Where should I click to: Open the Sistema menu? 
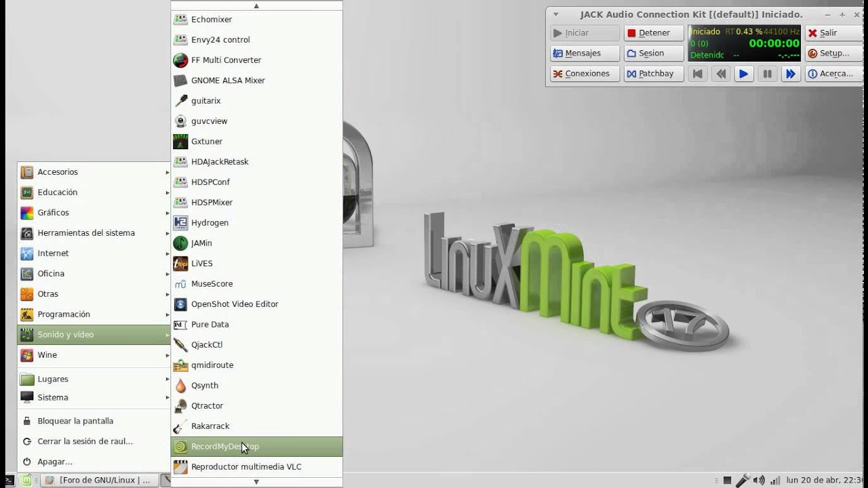(94, 398)
